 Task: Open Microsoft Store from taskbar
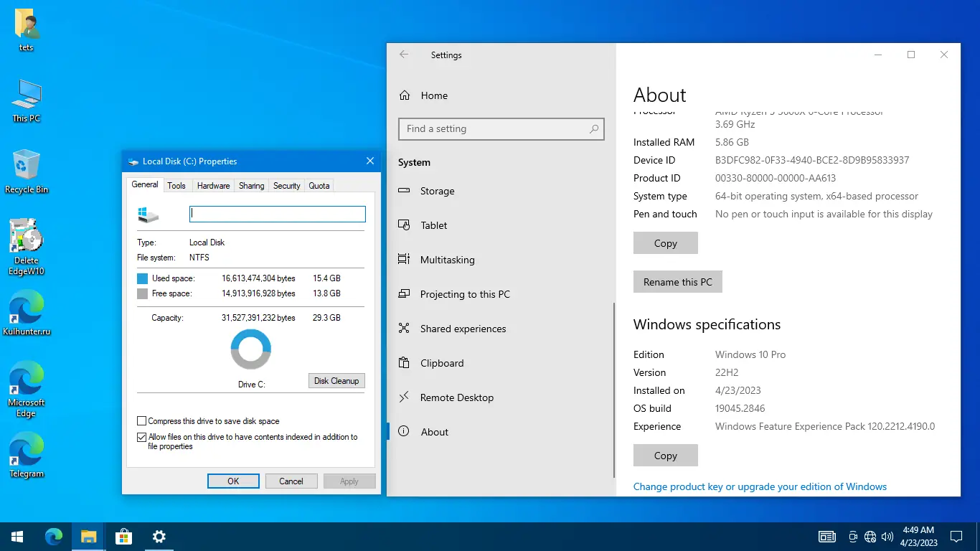pos(124,536)
